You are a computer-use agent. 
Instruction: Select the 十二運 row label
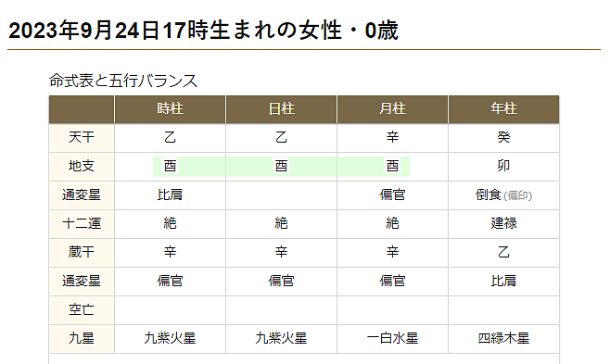[82, 224]
